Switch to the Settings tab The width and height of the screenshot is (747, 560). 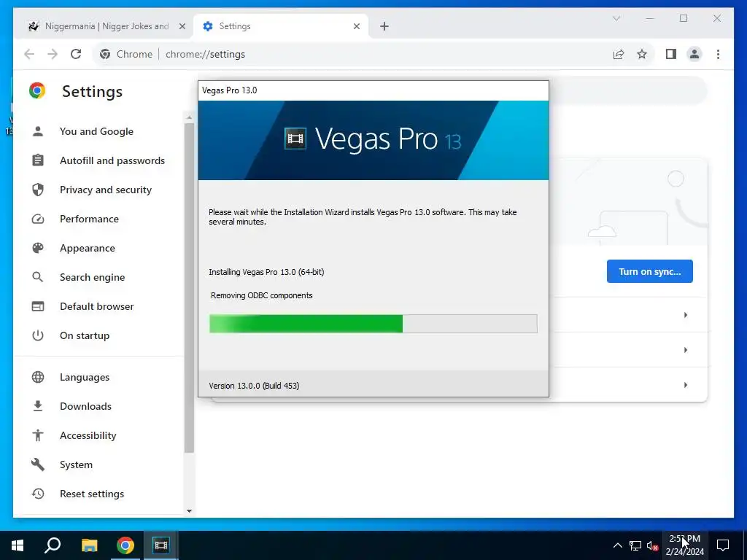[281, 26]
